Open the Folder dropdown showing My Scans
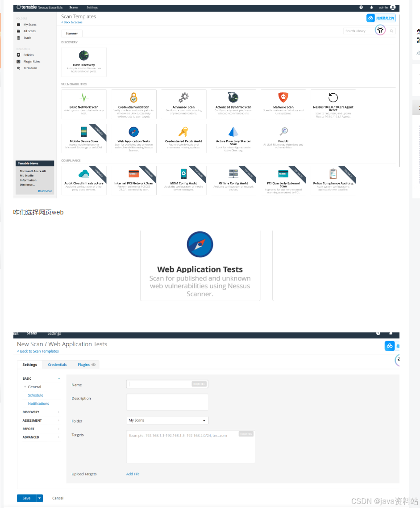This screenshot has height=508, width=420. (167, 420)
